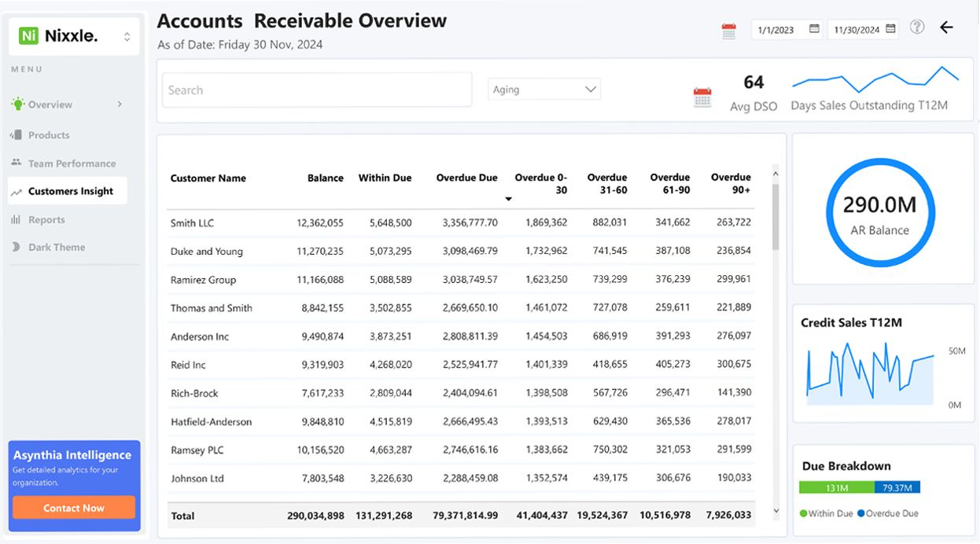980x544 pixels.
Task: Click the Search input field
Action: pyautogui.click(x=317, y=90)
